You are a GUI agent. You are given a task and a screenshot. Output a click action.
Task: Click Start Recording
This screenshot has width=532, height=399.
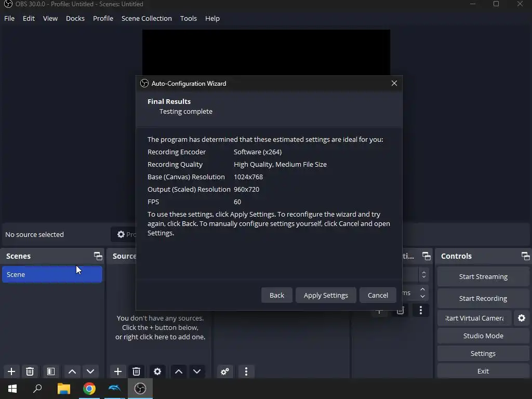[x=483, y=298]
